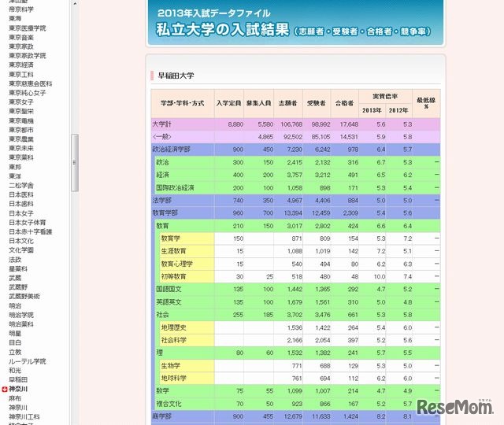Open 麻布 under the 神奈川 heading
This screenshot has width=504, height=425.
(15, 398)
